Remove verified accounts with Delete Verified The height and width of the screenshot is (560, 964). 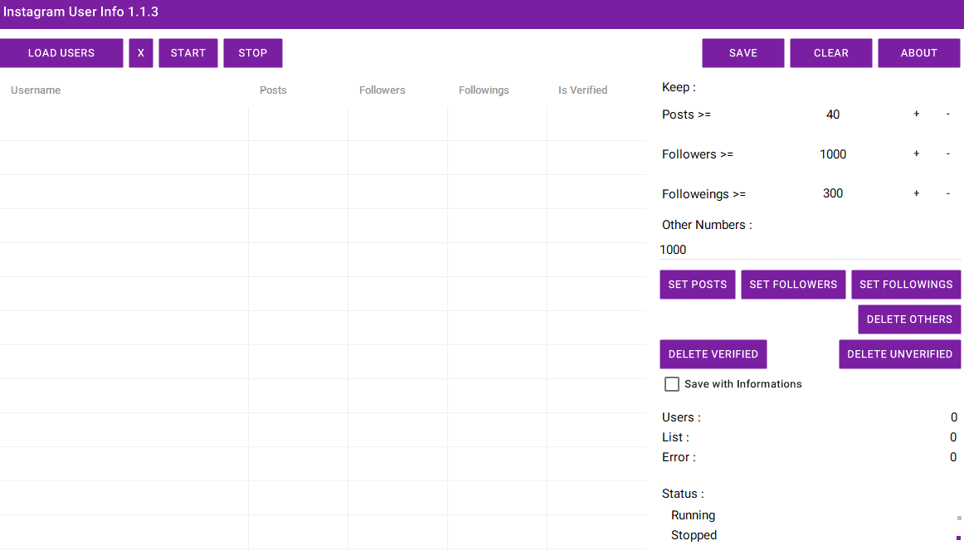713,354
